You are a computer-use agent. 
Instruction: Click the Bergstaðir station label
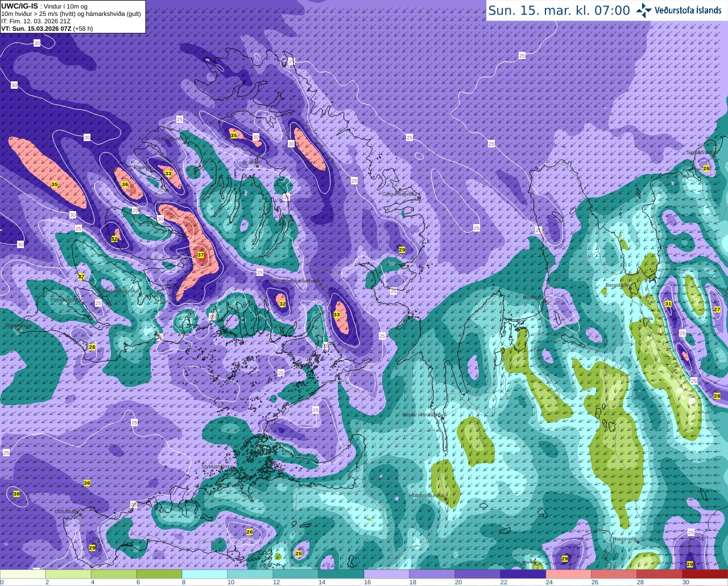click(618, 285)
